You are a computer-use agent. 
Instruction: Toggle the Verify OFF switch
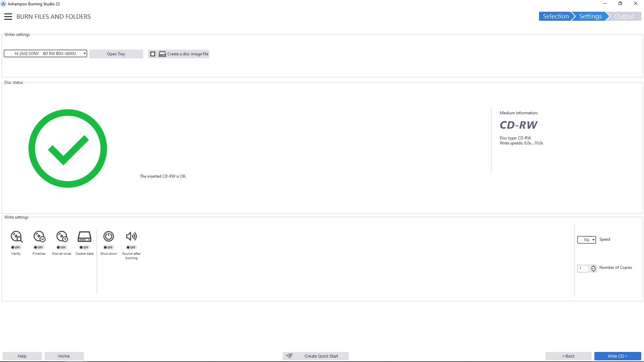click(x=16, y=247)
